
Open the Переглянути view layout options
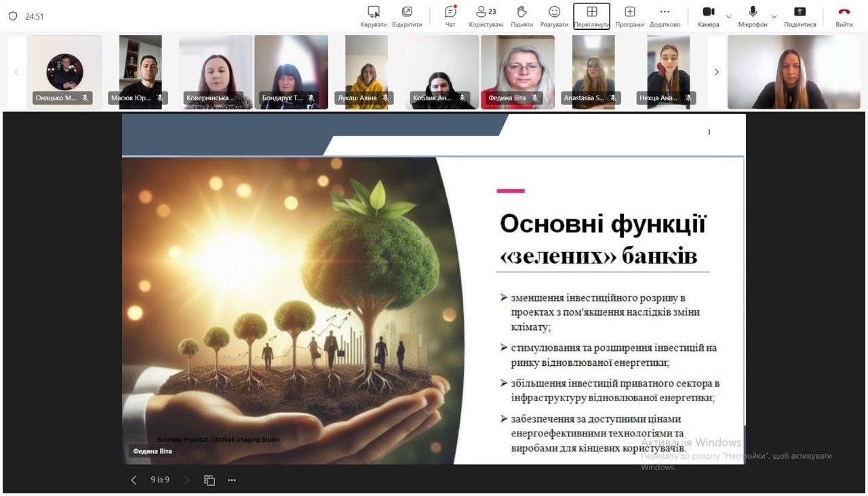pos(591,16)
